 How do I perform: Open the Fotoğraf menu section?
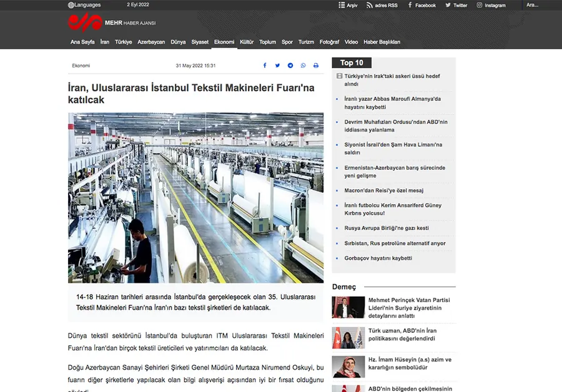coord(329,42)
